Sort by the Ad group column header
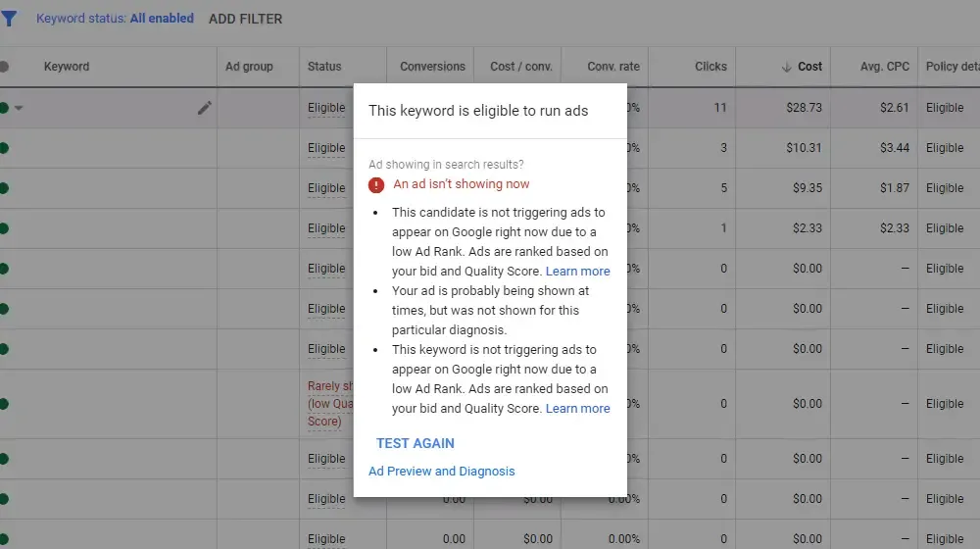980x549 pixels. 249,67
